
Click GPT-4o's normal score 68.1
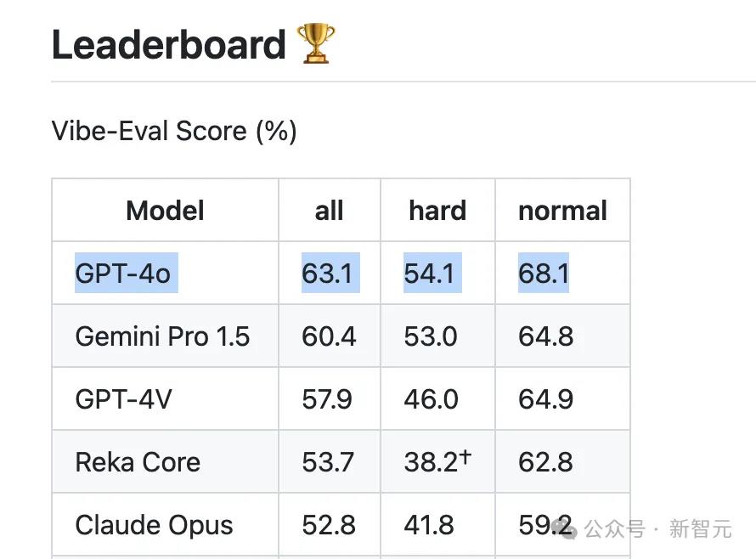click(x=544, y=273)
